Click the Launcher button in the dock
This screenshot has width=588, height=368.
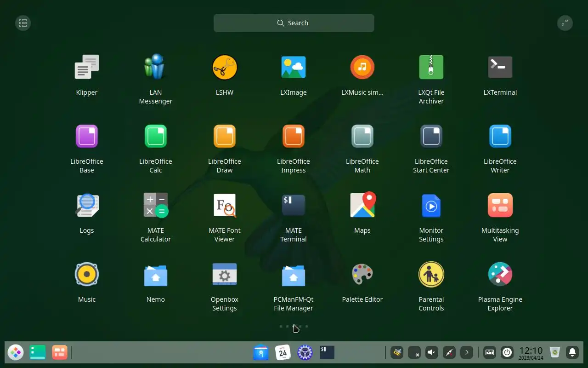16,353
